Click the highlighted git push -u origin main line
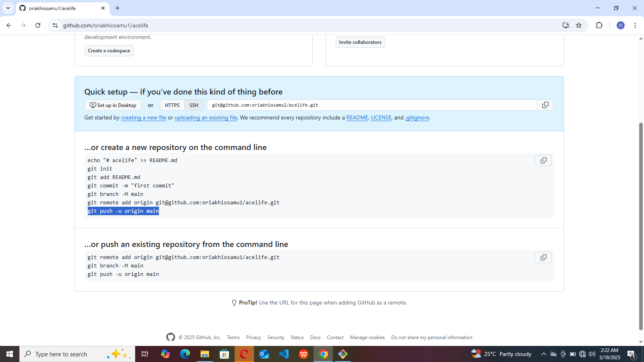The image size is (644, 362). coord(123,211)
